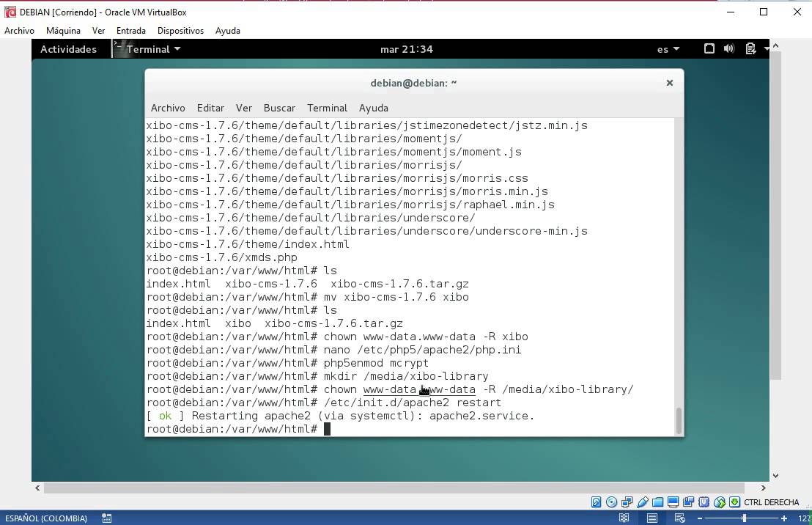
Task: Open the terminal's Terminal menu
Action: pos(327,108)
